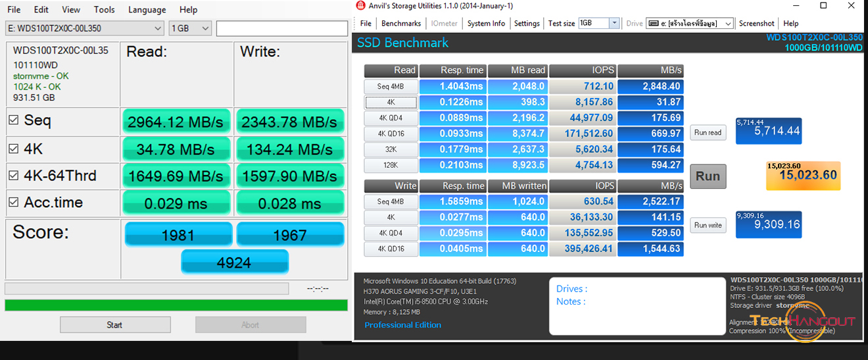
Task: Click the write score box 9,309.16
Action: point(769,224)
